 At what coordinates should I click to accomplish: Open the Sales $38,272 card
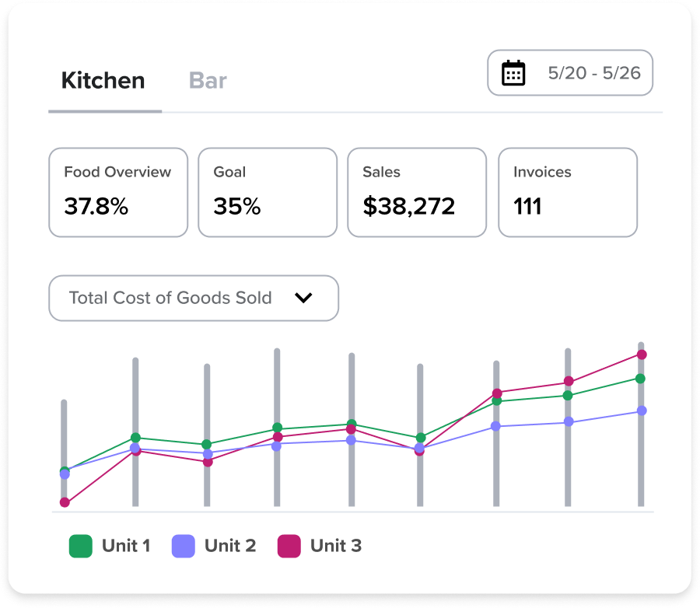[x=417, y=192]
